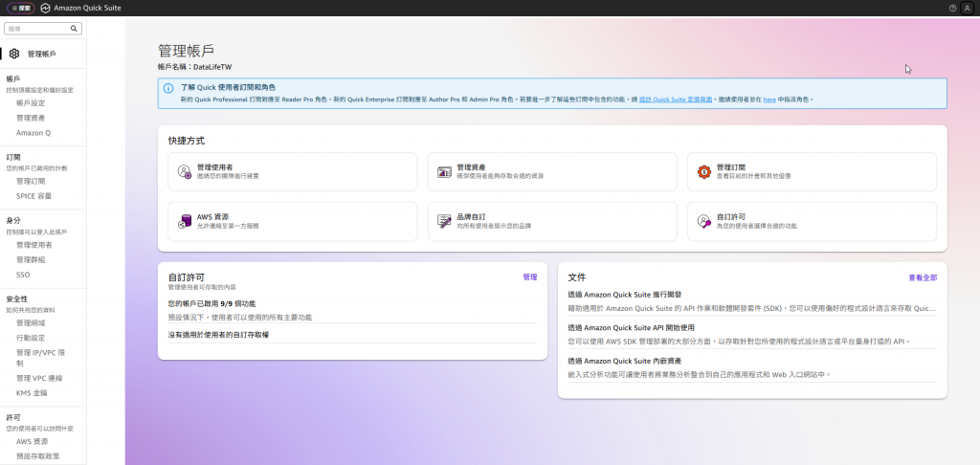Open 行動設定 in the sidebar
Image resolution: width=980 pixels, height=465 pixels.
click(x=31, y=338)
